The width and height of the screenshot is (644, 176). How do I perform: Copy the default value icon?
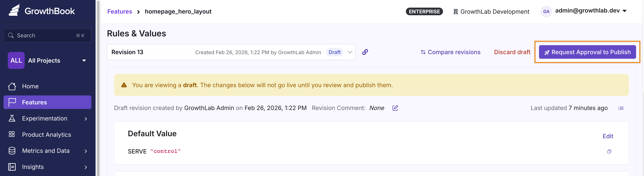[609, 151]
